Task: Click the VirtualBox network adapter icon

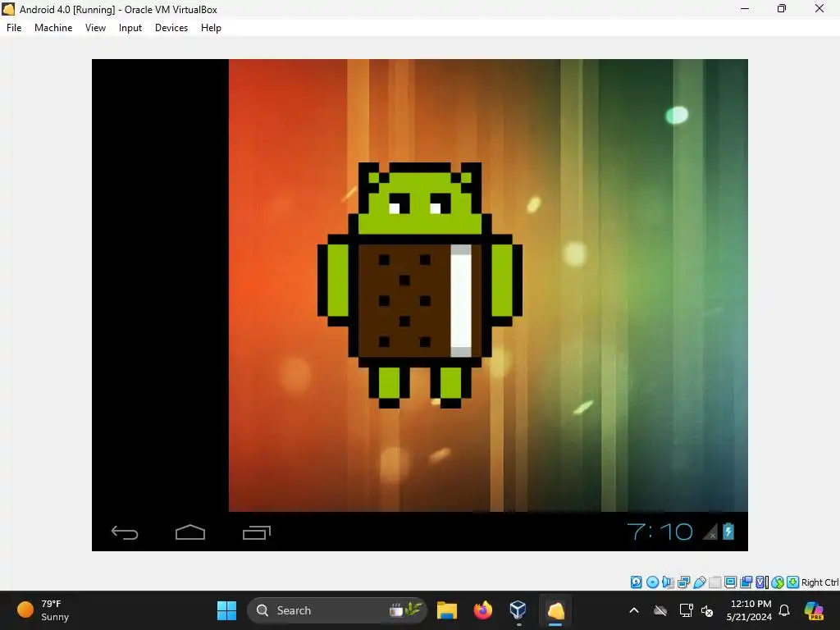Action: (683, 582)
